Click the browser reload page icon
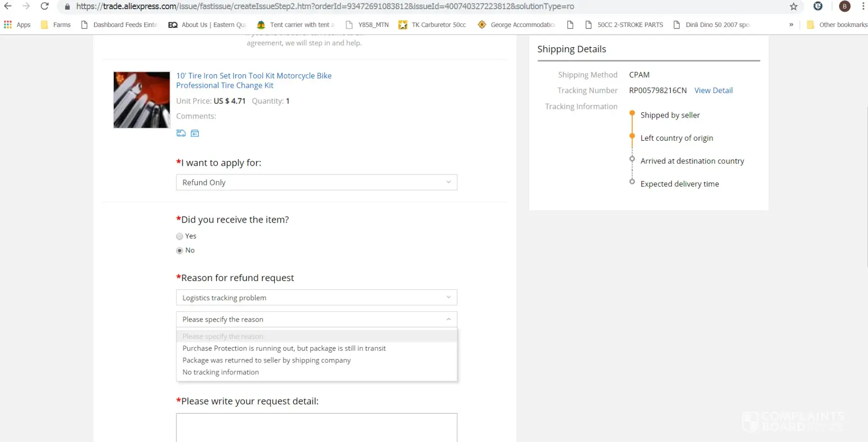This screenshot has width=868, height=442. pos(44,6)
